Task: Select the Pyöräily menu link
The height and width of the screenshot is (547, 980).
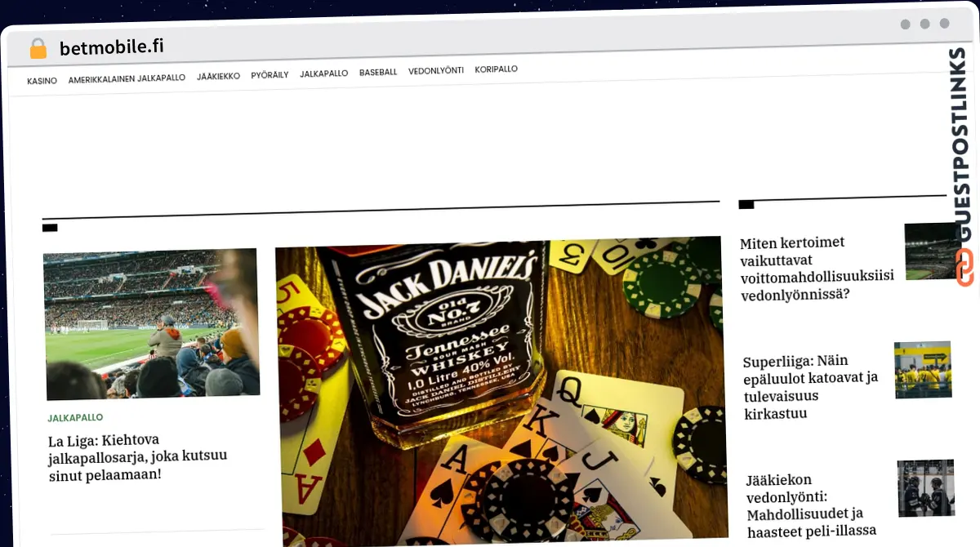Action: point(269,74)
